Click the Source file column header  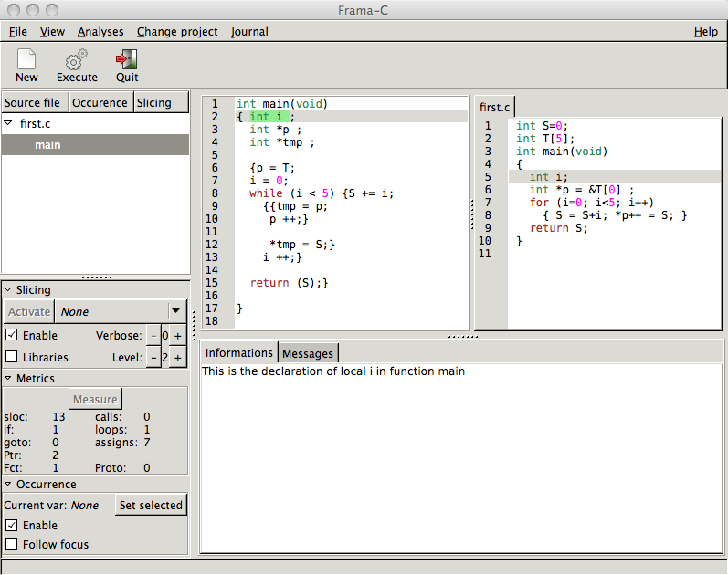[35, 102]
